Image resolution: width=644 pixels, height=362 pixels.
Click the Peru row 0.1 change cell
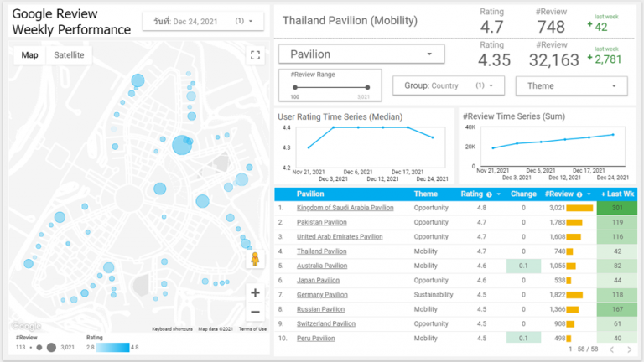coord(523,339)
